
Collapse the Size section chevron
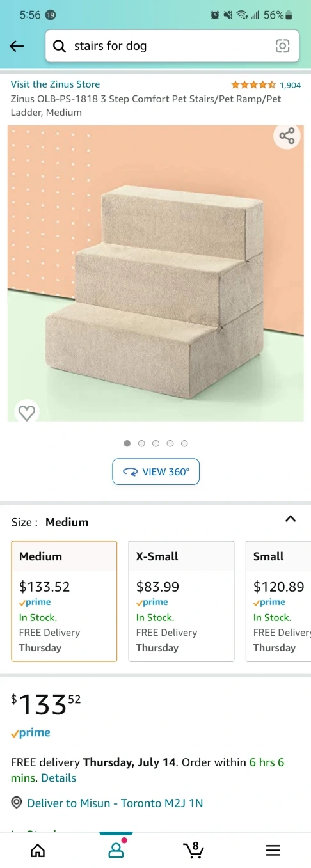[x=291, y=519]
